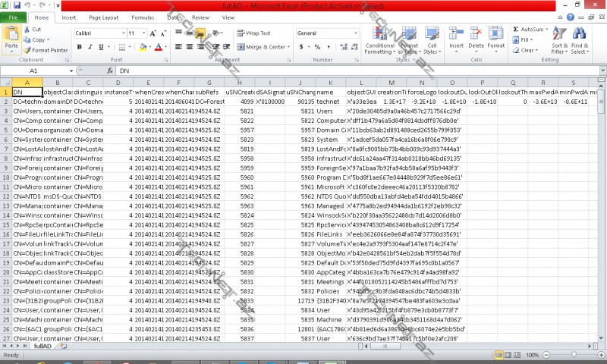Click the font color red A swatch
The width and height of the screenshot is (607, 364).
[x=158, y=46]
